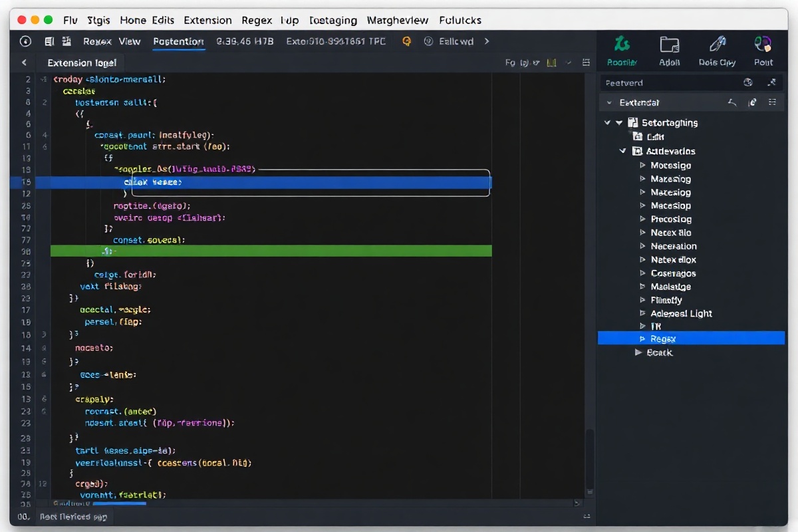Viewport: 798px width, 532px height.
Task: Click the icon at the status bar right end
Action: 587,517
